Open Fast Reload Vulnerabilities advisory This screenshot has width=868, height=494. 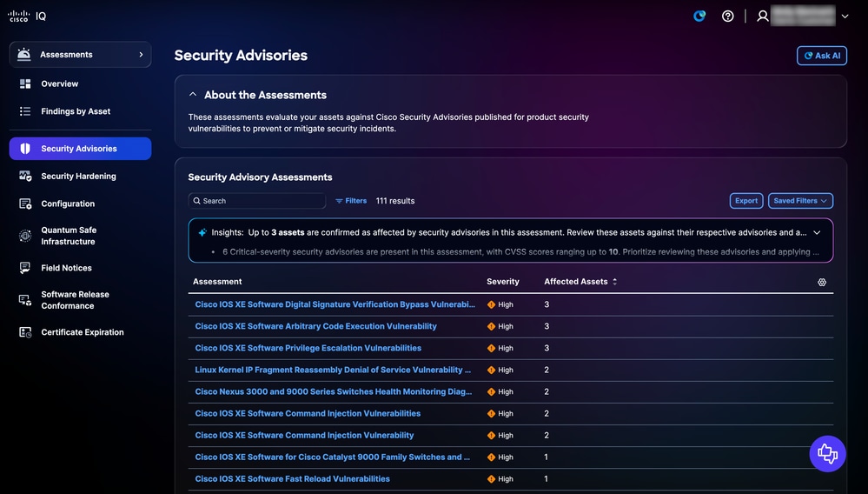[x=292, y=479]
